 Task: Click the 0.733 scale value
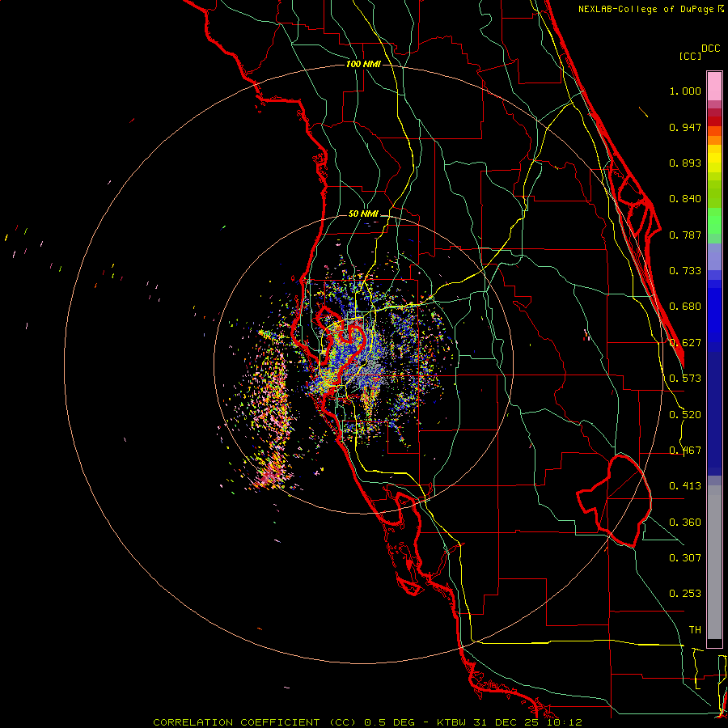tap(685, 271)
